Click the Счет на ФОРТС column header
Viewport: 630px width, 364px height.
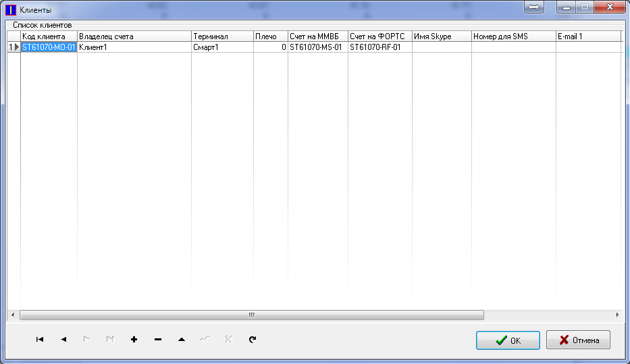pos(380,36)
